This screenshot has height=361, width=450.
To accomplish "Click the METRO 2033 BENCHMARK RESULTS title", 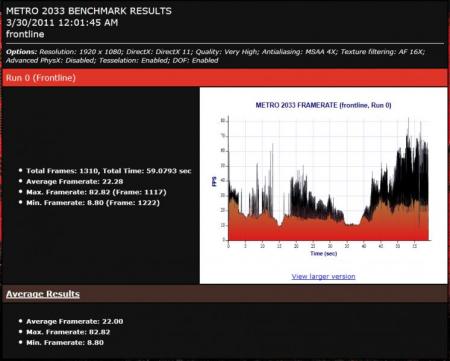I will point(89,11).
